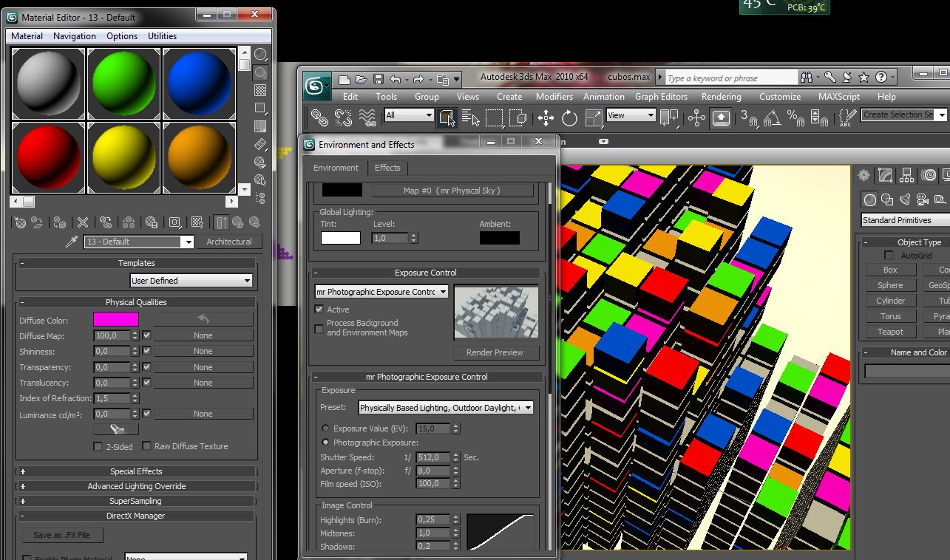950x560 pixels.
Task: Click Show Map in Viewport icon
Action: click(x=197, y=222)
